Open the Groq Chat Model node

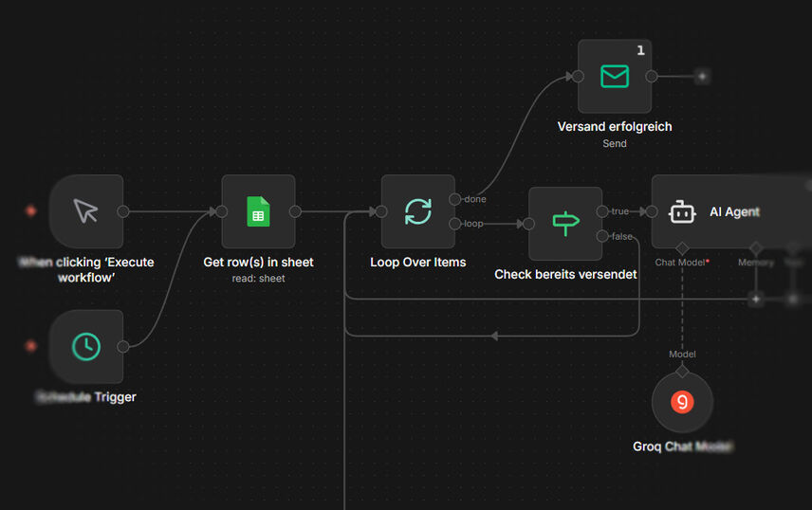(x=683, y=402)
